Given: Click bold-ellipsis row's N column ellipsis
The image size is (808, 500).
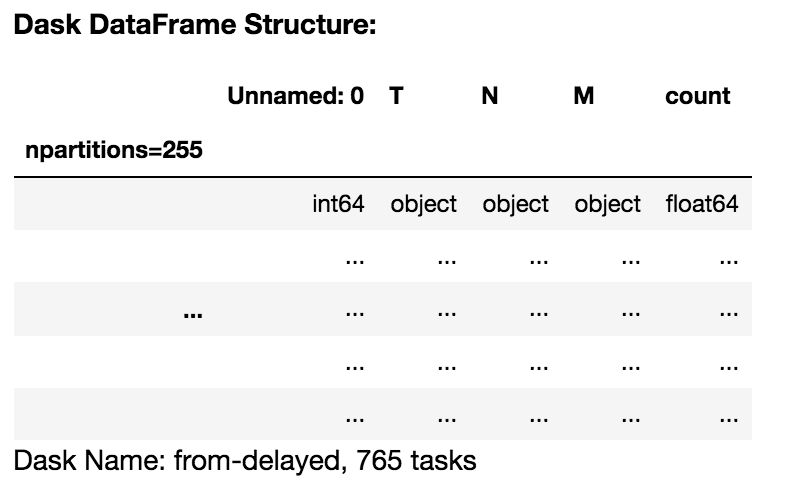Looking at the screenshot, I should click(538, 314).
